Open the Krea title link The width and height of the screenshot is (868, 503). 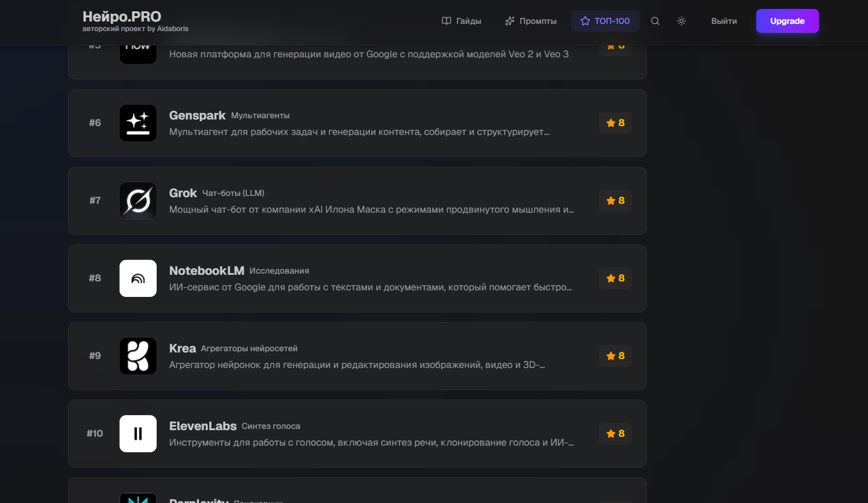click(x=182, y=348)
